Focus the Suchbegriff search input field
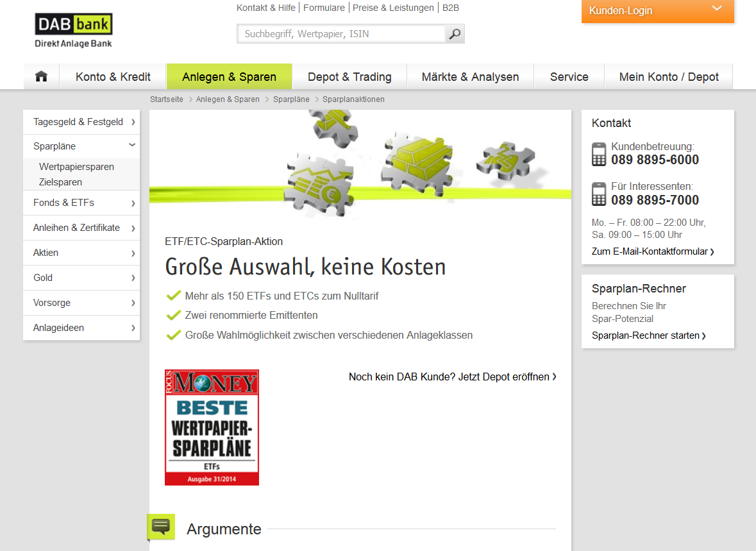Image resolution: width=756 pixels, height=551 pixels. (341, 34)
